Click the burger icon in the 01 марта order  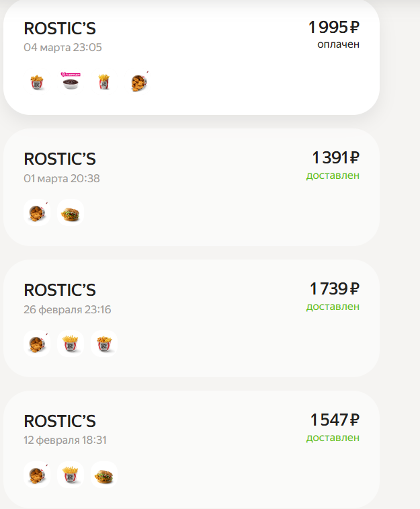pyautogui.click(x=71, y=213)
